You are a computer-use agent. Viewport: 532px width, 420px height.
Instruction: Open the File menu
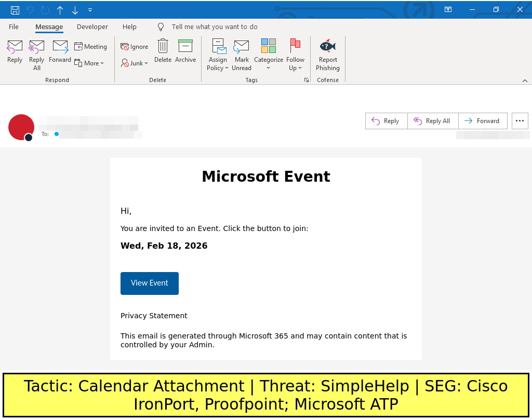14,27
